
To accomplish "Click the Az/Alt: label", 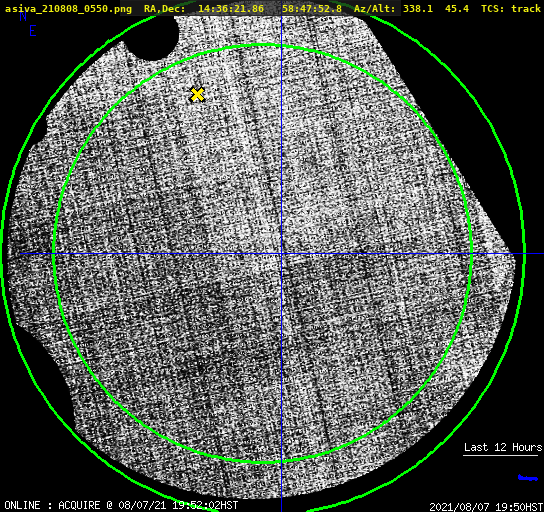I will point(374,9).
